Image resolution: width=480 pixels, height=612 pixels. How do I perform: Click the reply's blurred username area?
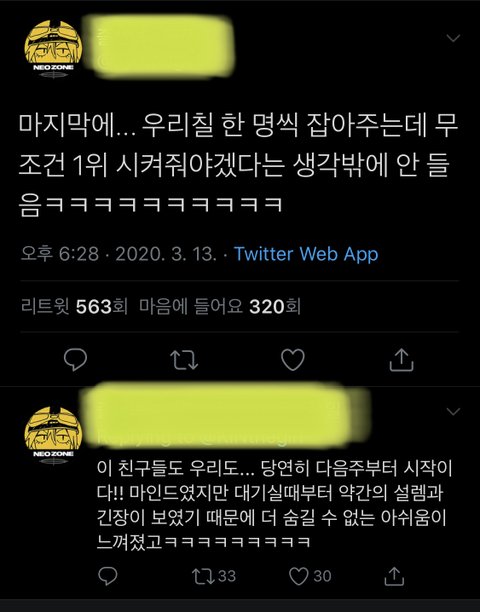tap(226, 415)
